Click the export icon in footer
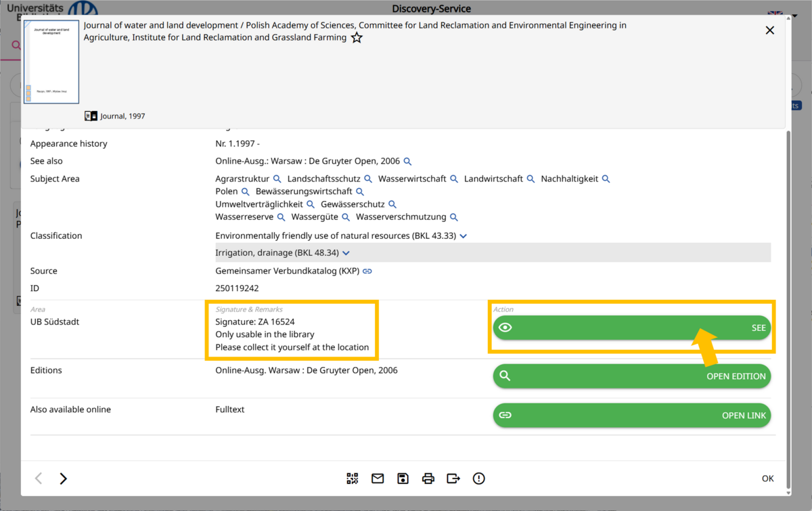Screen dimensions: 812x511 click(x=453, y=479)
